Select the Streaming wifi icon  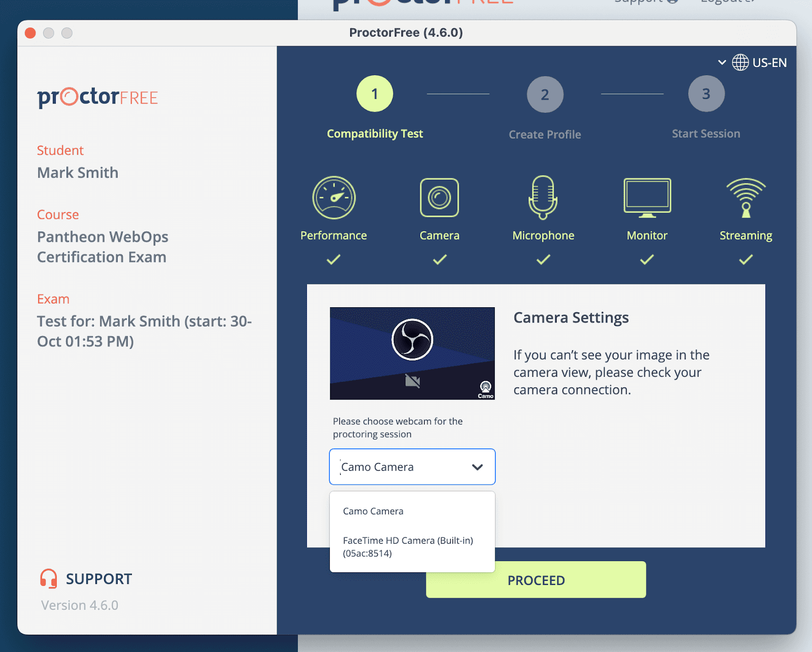coord(745,198)
